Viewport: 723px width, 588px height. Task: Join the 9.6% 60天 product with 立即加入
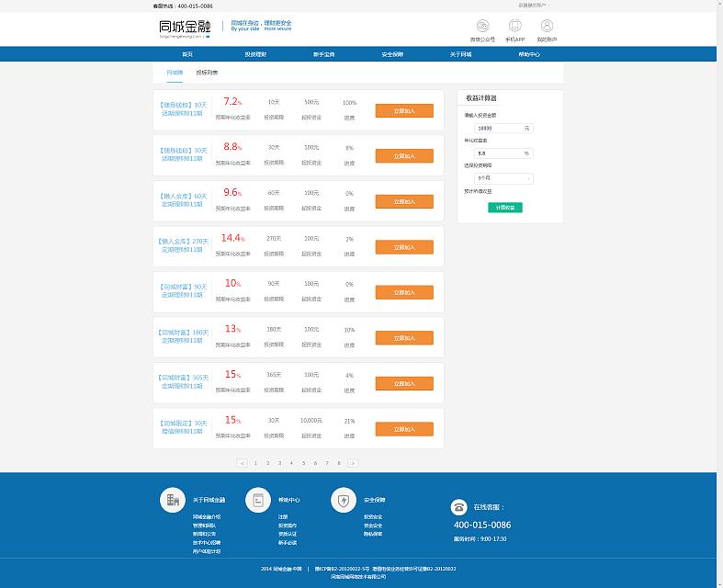404,201
